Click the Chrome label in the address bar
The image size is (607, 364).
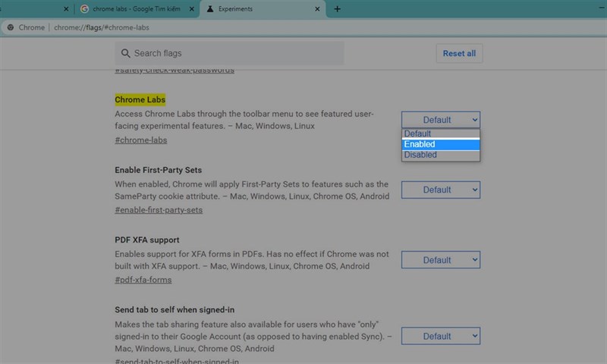point(32,27)
